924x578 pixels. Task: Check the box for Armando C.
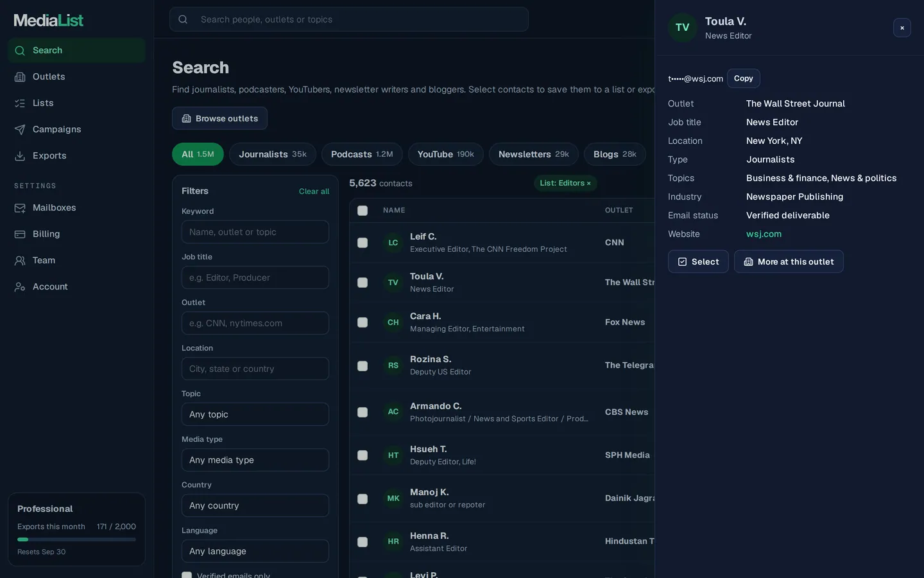coord(363,412)
